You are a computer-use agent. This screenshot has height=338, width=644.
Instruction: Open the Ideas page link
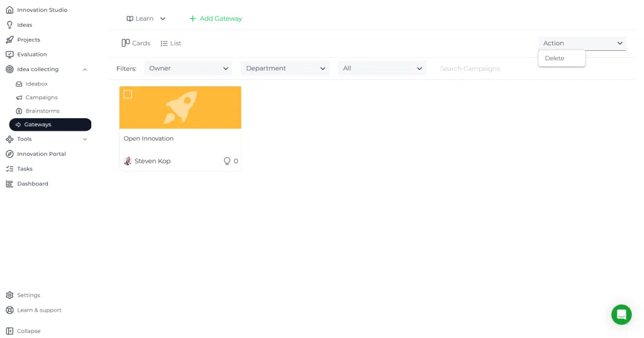(x=25, y=25)
